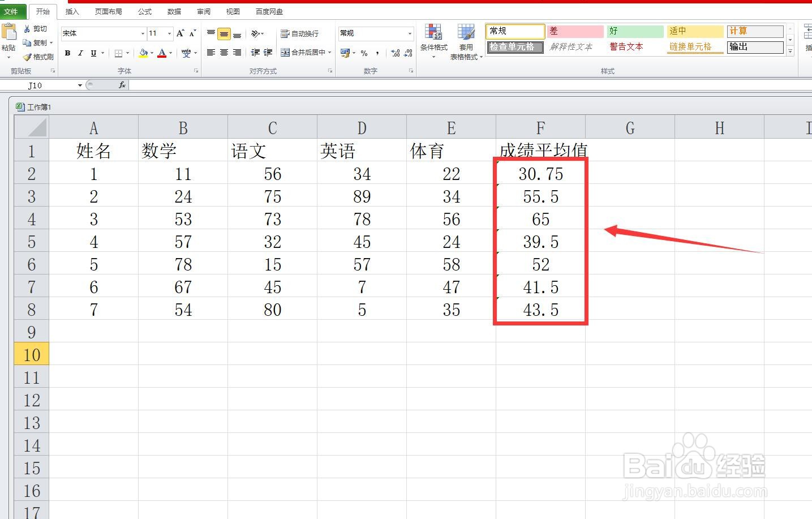The width and height of the screenshot is (812, 519).
Task: Open the merge and center dropdown arrow
Action: [330, 53]
